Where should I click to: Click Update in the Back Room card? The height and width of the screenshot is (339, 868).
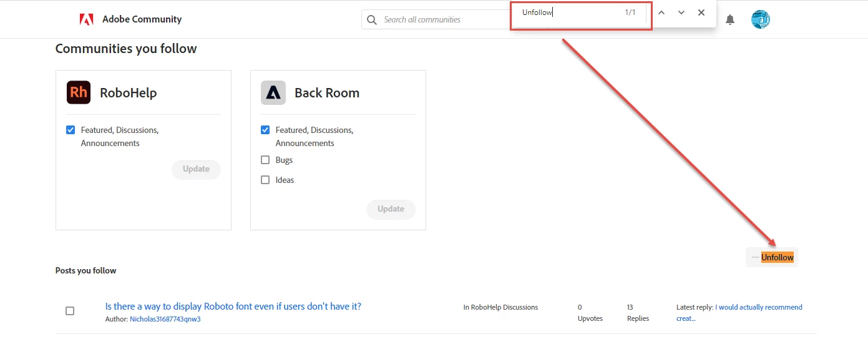391,209
